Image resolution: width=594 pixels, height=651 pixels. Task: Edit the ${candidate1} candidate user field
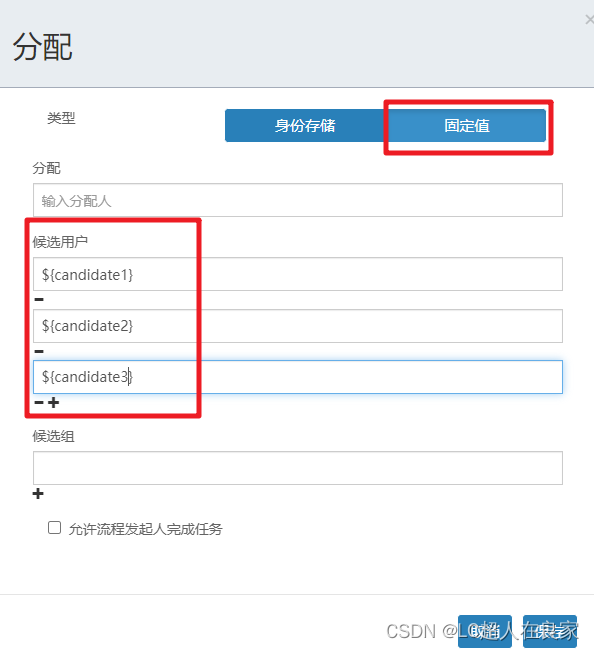[298, 274]
